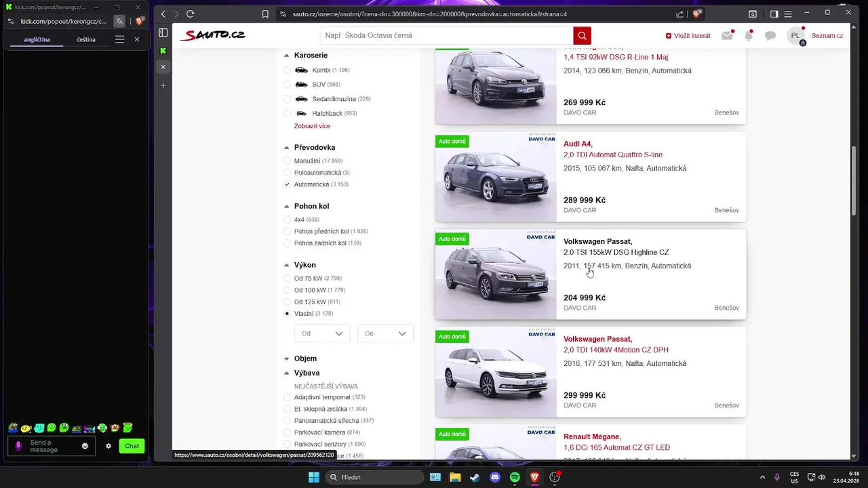
Task: Check the Manuální transmission checkbox
Action: 287,161
